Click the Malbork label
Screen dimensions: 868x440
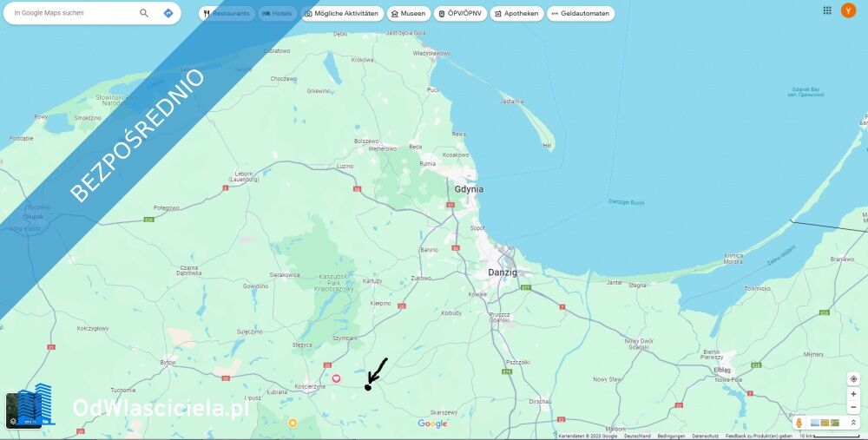click(x=615, y=429)
